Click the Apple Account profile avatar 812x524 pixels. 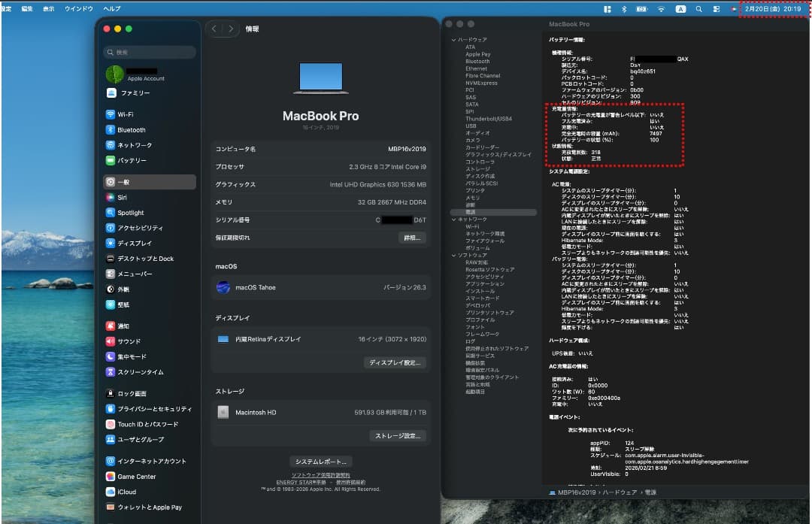tap(114, 74)
